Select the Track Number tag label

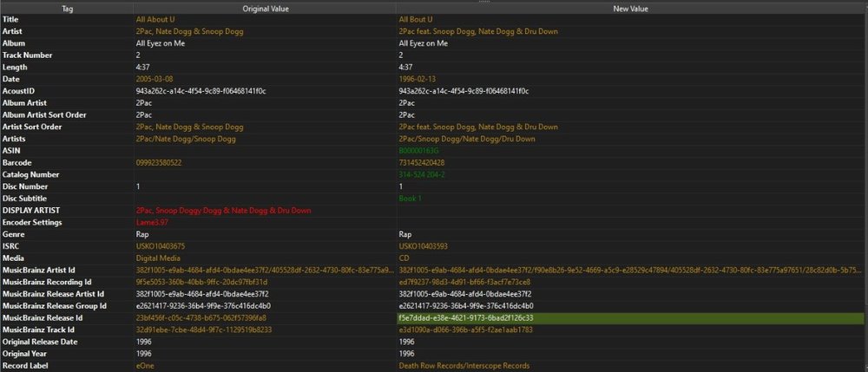(27, 55)
